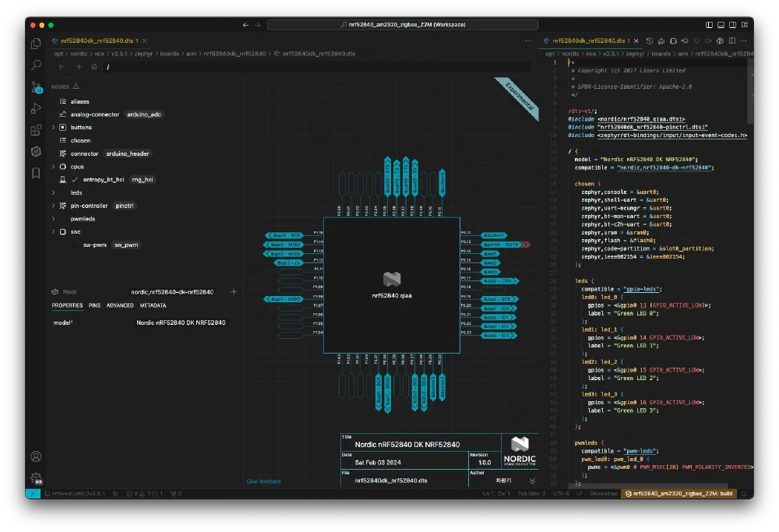The height and width of the screenshot is (532, 779).
Task: Expand the pin-controller node
Action: pyautogui.click(x=53, y=206)
